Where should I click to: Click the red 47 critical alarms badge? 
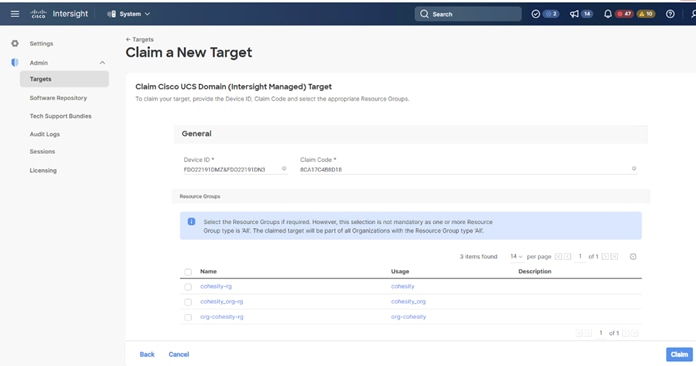click(624, 14)
